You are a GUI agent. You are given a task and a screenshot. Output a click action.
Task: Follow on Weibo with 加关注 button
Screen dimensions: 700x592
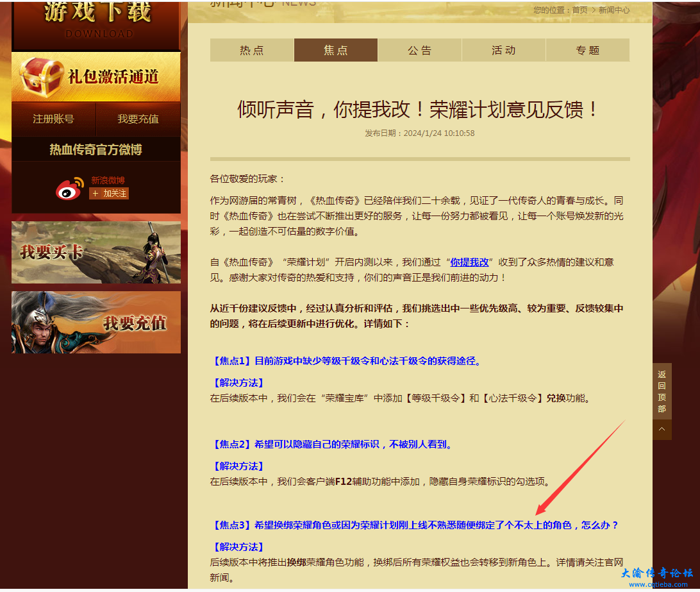(x=110, y=194)
